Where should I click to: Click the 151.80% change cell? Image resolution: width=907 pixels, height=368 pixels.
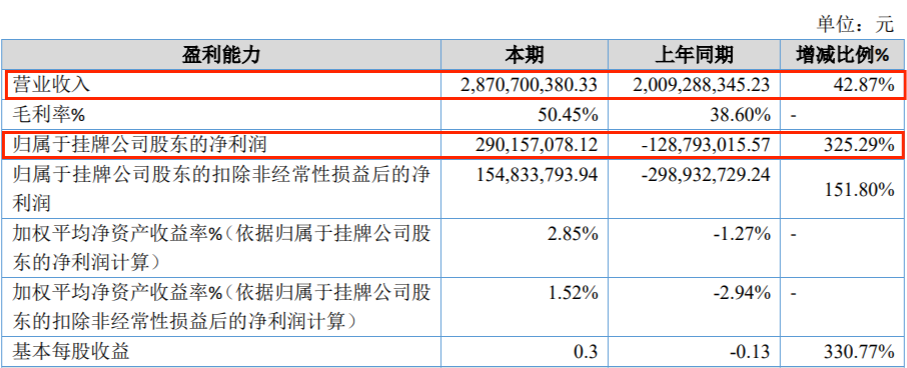(x=860, y=189)
